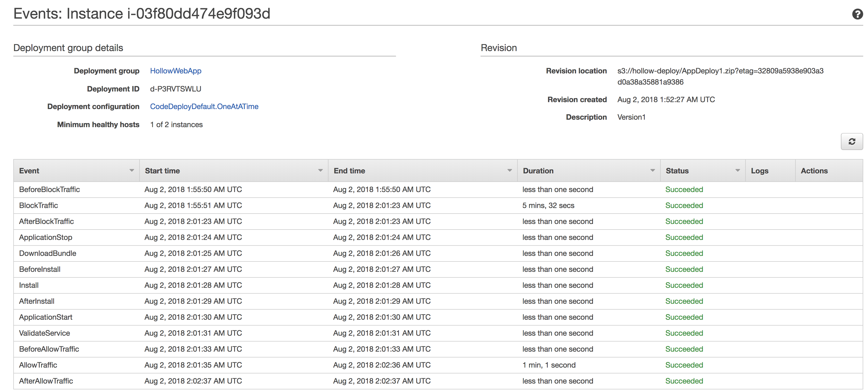Viewport: 868px width, 391px height.
Task: Click the Deployment ID value d-P3RVTSWLU
Action: pos(176,89)
